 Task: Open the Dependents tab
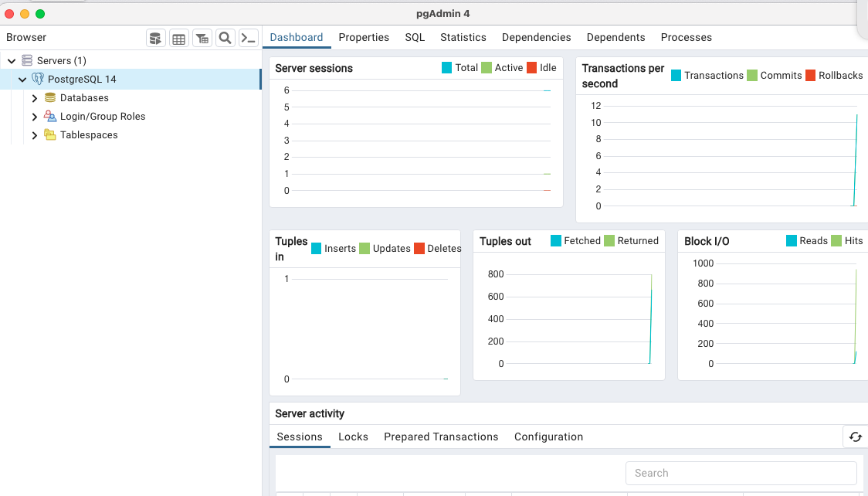point(615,37)
